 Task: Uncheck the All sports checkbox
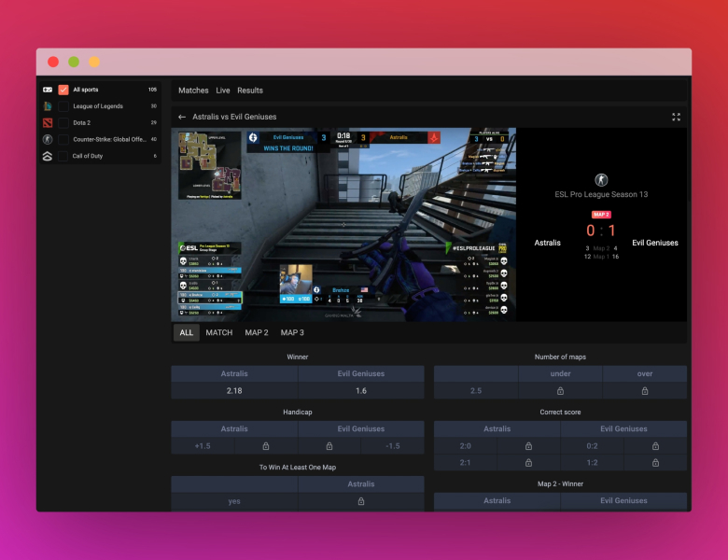tap(63, 90)
